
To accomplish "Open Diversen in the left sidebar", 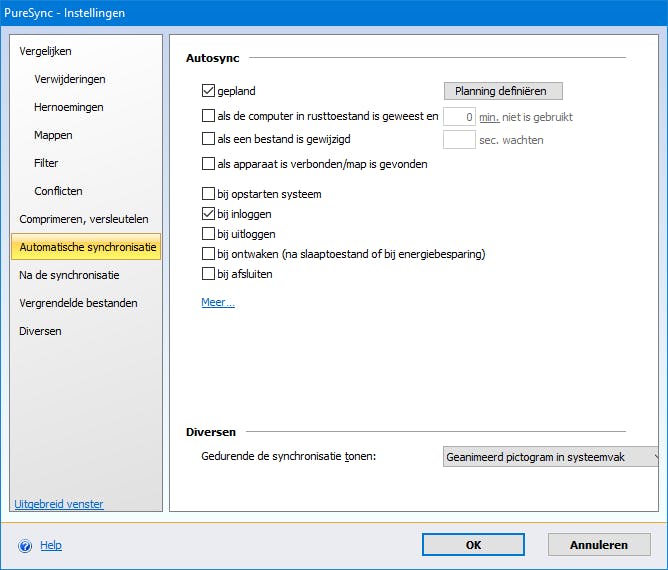I will (x=40, y=331).
